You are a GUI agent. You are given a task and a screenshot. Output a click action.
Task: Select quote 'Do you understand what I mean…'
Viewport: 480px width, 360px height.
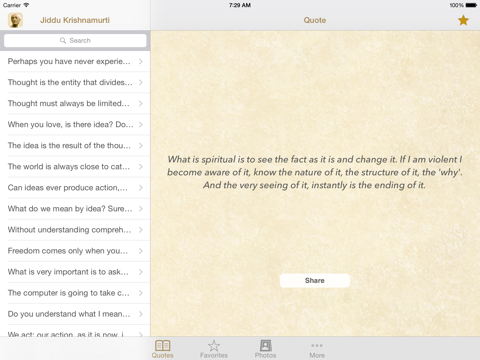[x=75, y=314]
